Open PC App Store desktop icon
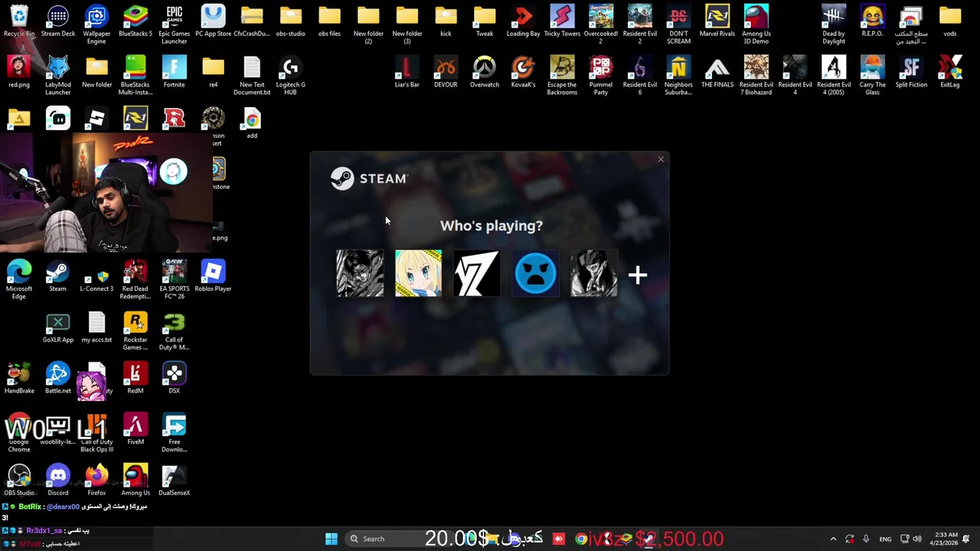The image size is (980, 551). [x=213, y=21]
